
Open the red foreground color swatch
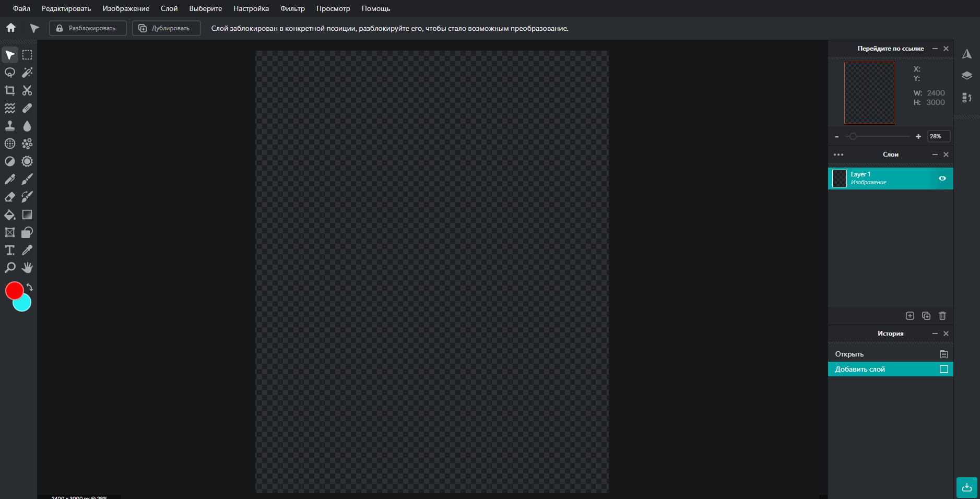tap(14, 291)
